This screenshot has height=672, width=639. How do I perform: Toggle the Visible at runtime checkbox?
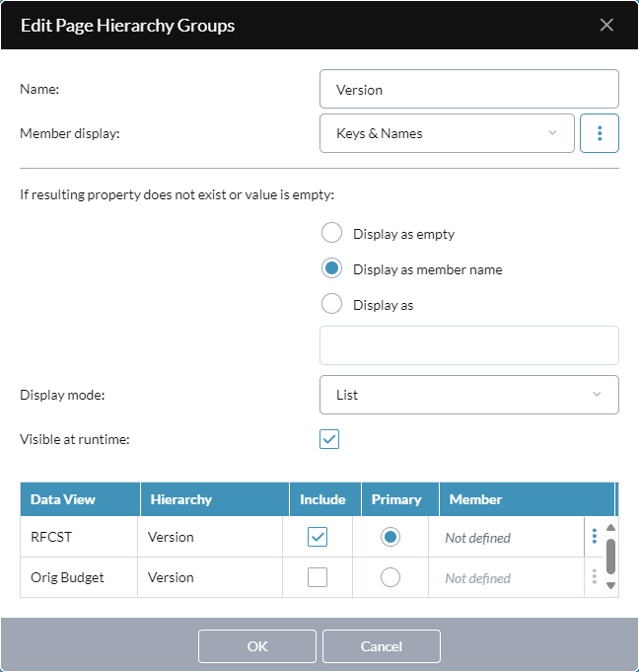[329, 439]
